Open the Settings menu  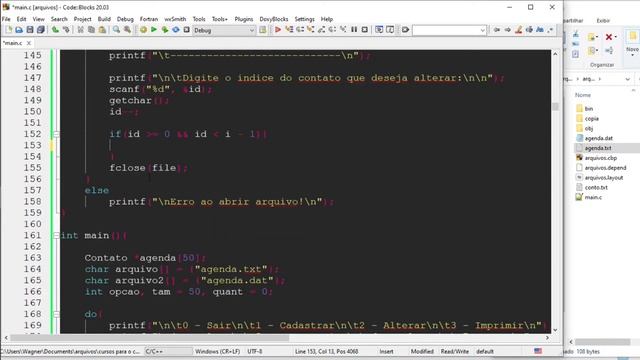(x=304, y=19)
